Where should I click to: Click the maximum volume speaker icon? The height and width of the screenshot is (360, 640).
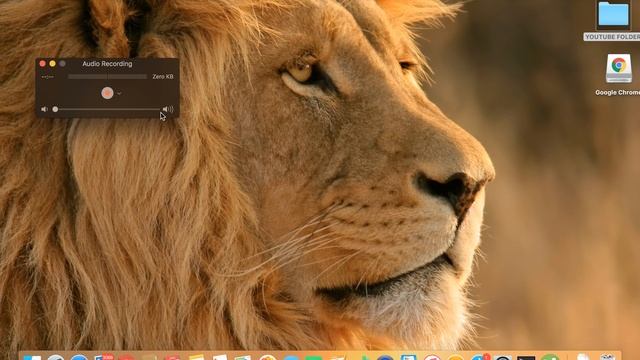click(x=168, y=109)
